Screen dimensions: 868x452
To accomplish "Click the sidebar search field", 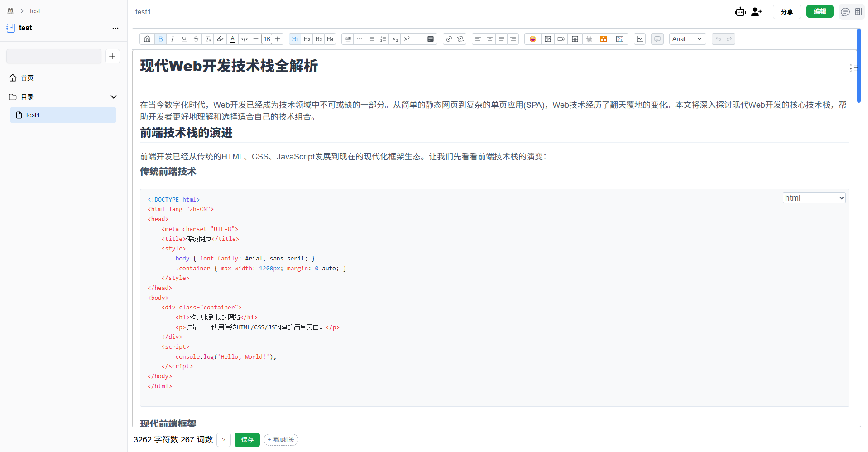I will coord(53,56).
